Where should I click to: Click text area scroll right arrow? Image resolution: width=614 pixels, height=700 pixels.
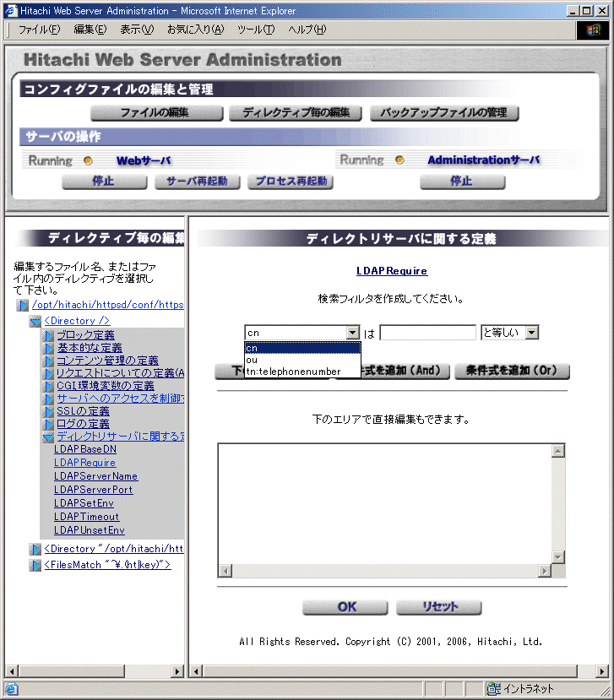pyautogui.click(x=545, y=571)
